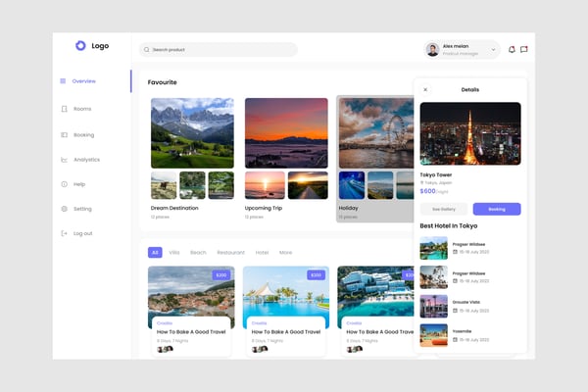
Task: Open the Orouste Vista hotel thumbnail
Action: 434,307
